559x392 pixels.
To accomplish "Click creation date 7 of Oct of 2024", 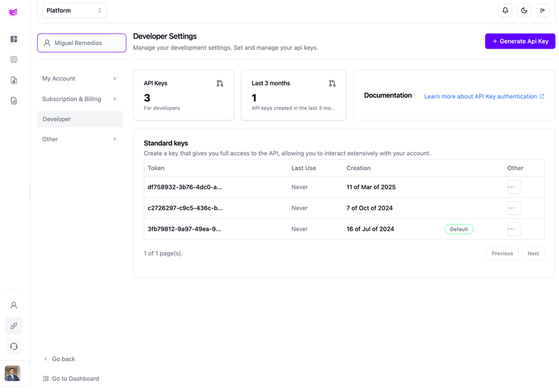I will pos(370,208).
